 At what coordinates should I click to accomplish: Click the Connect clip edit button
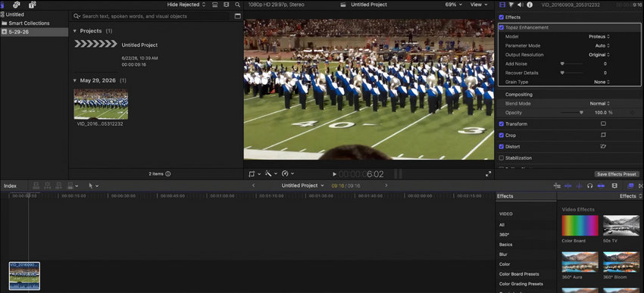point(36,185)
